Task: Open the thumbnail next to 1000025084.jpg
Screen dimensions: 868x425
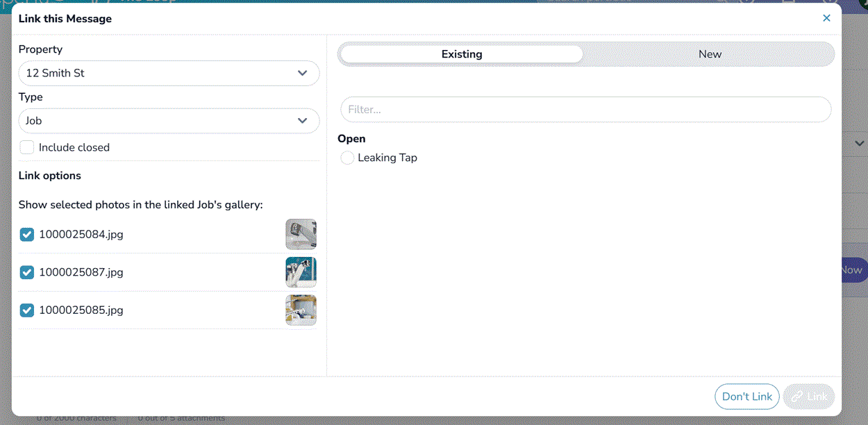Action: click(x=301, y=234)
